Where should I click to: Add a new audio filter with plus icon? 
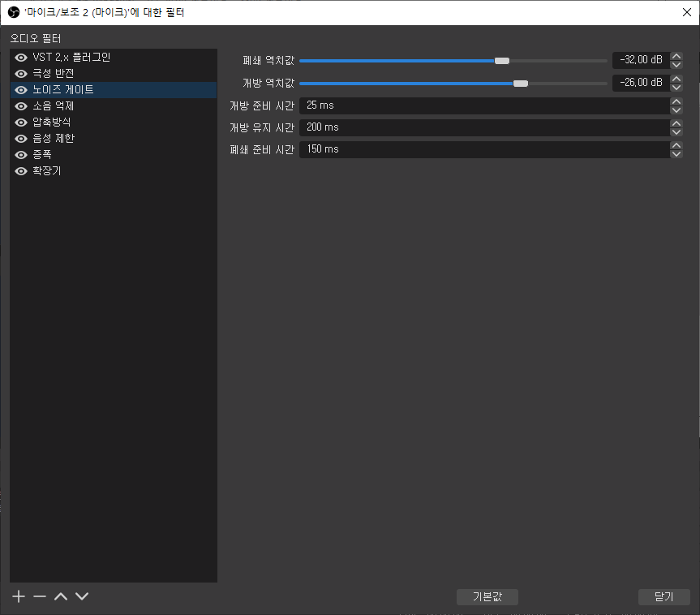coord(19,596)
